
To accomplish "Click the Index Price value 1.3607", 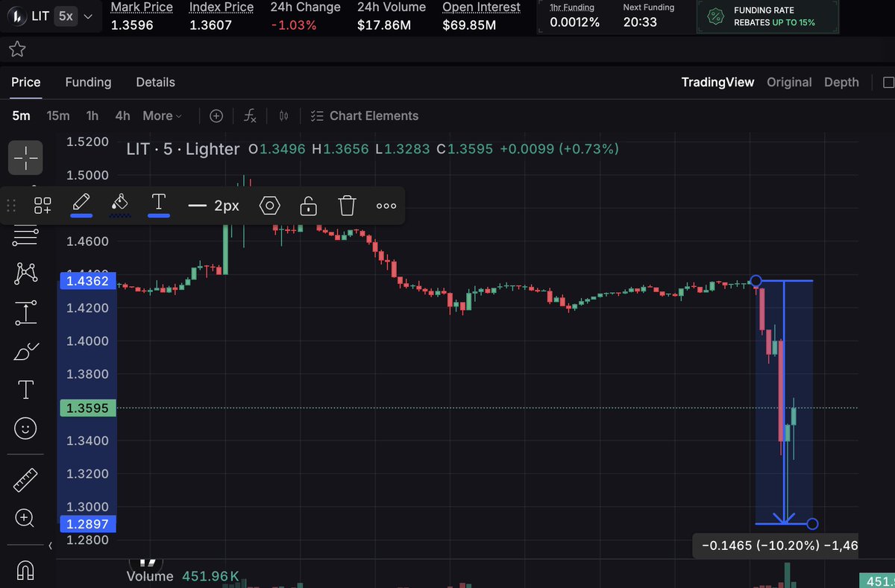I will click(210, 25).
